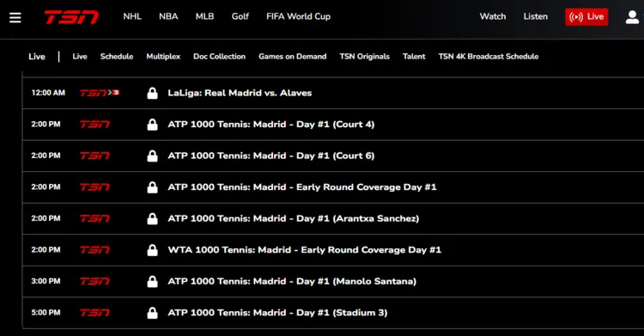
Task: Open TSN Originals tab
Action: (x=365, y=57)
